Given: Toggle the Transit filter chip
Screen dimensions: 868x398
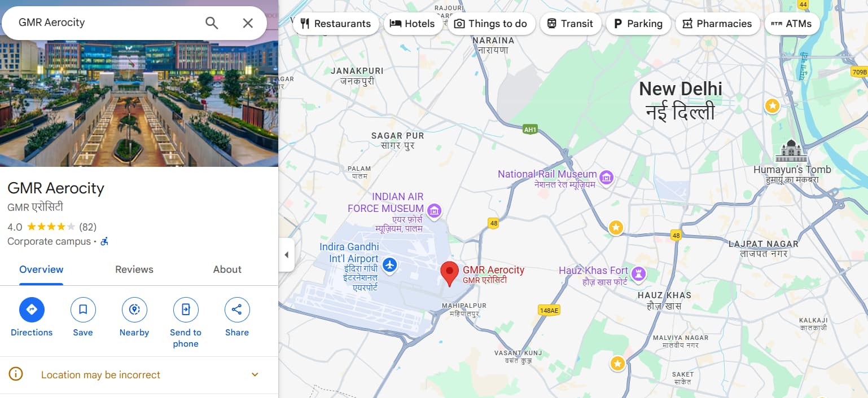Looking at the screenshot, I should 570,24.
